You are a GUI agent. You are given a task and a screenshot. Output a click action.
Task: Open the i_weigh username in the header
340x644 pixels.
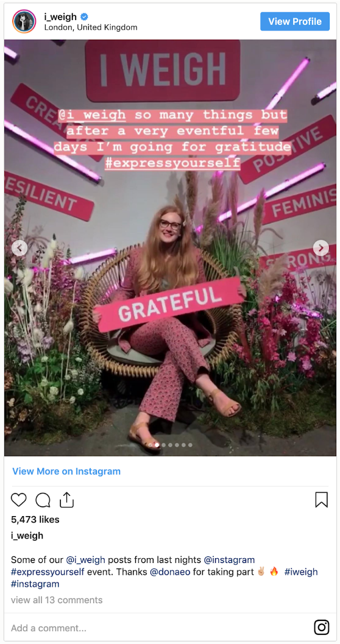coord(60,17)
